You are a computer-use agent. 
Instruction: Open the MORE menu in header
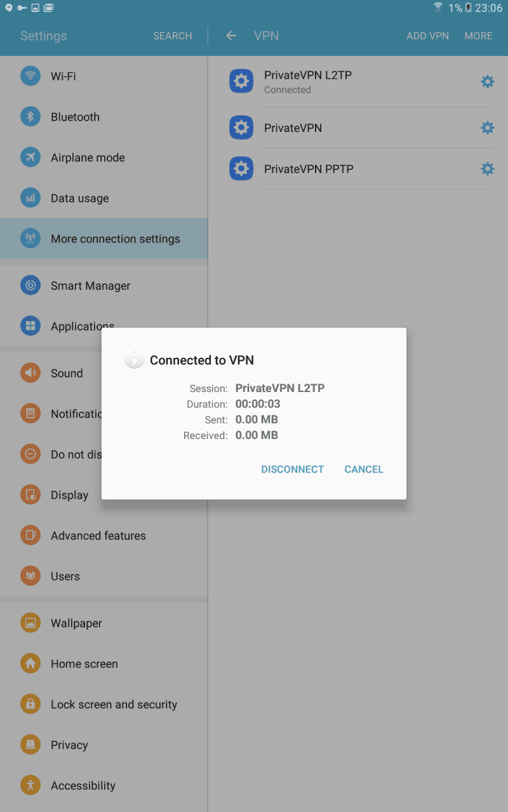[x=478, y=36]
